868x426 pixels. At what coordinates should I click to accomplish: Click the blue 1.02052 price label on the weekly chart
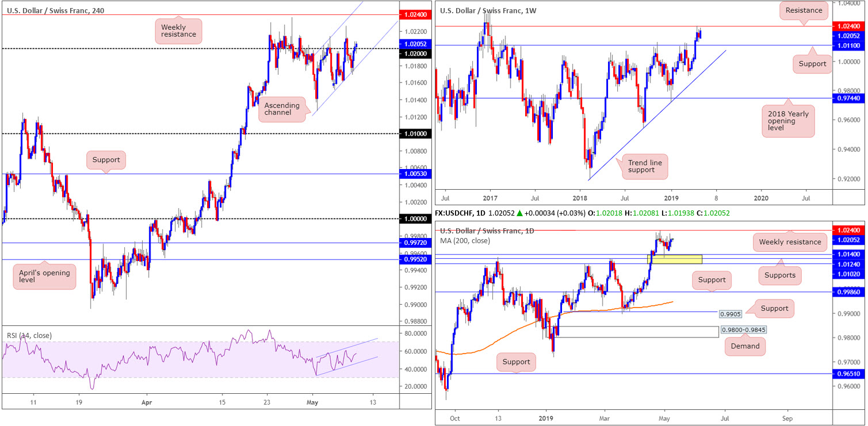849,36
